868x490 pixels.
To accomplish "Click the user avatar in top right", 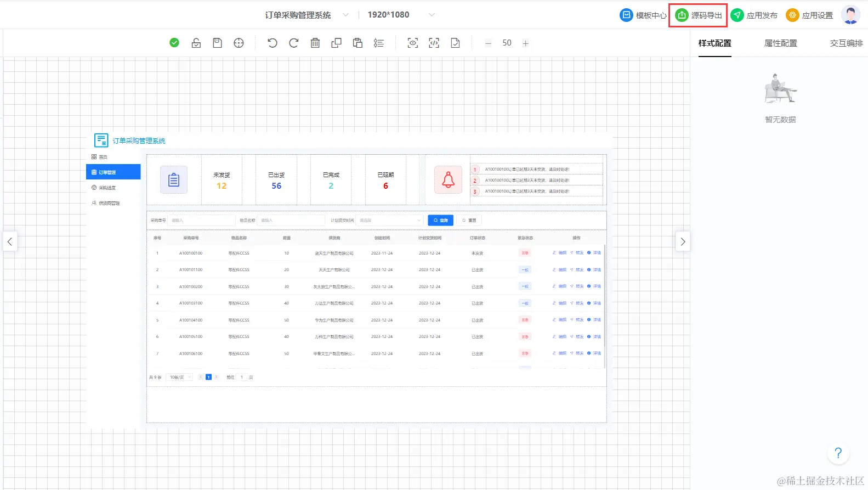I will (x=850, y=15).
